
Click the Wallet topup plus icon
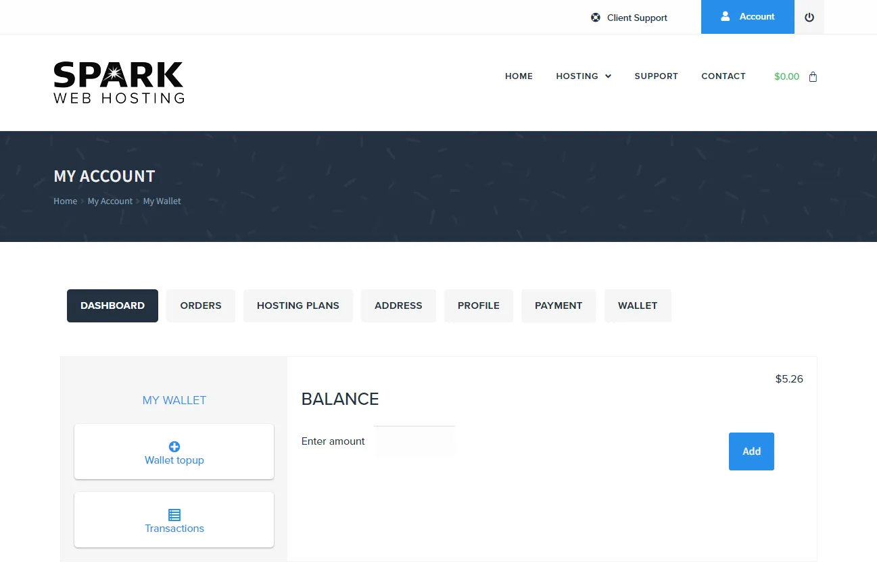(x=174, y=446)
